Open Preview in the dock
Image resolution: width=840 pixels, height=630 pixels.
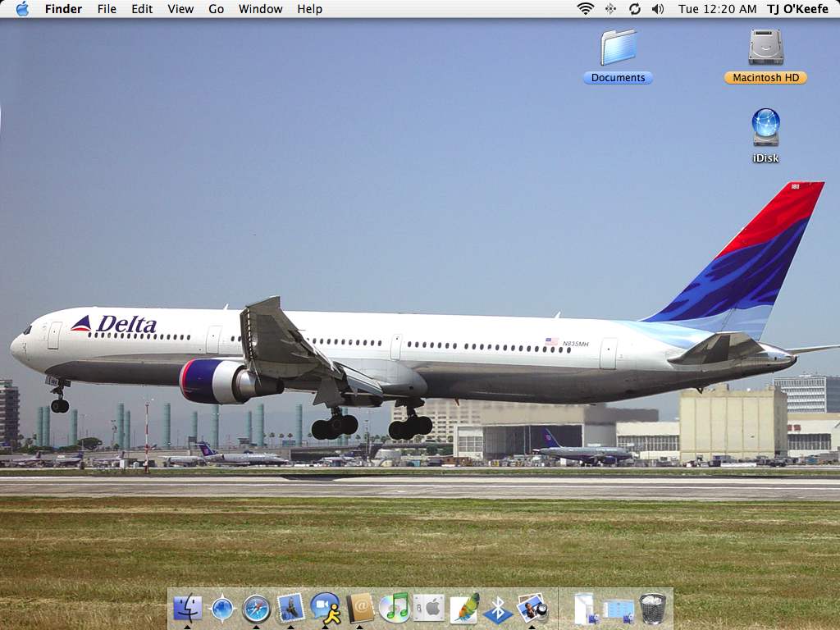[x=532, y=609]
